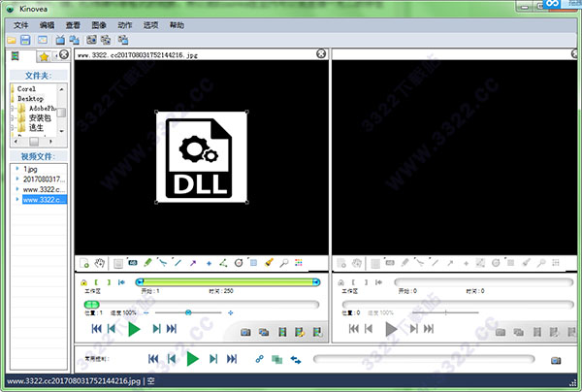Select the 2017080317... file in the list

[45, 180]
